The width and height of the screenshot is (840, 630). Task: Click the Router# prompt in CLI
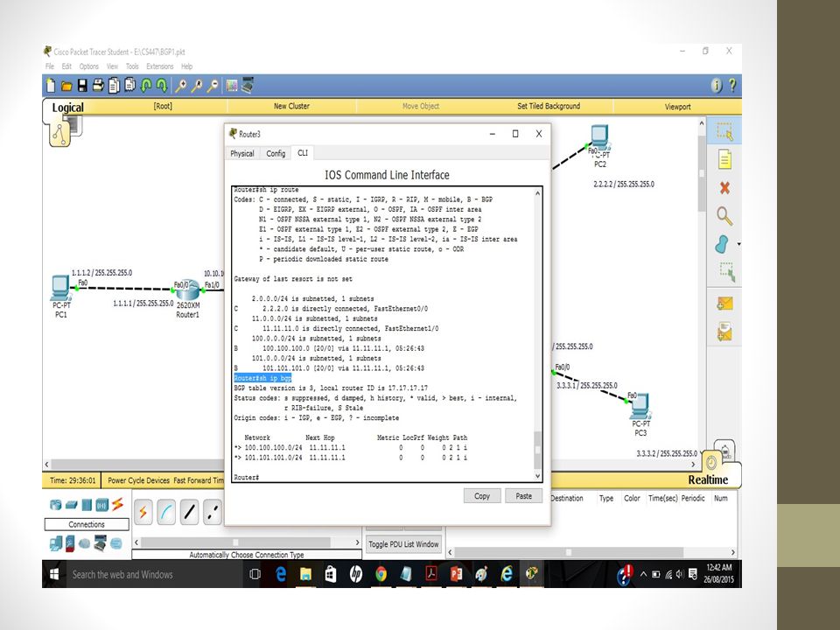pos(247,478)
